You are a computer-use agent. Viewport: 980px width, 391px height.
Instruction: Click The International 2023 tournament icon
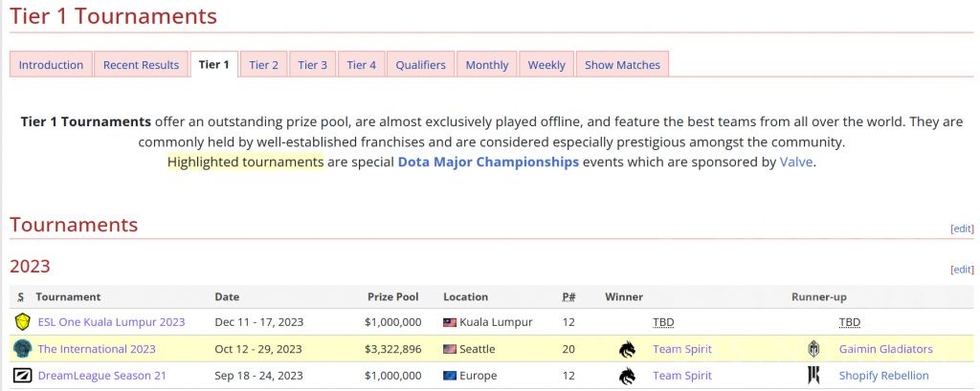tap(22, 349)
